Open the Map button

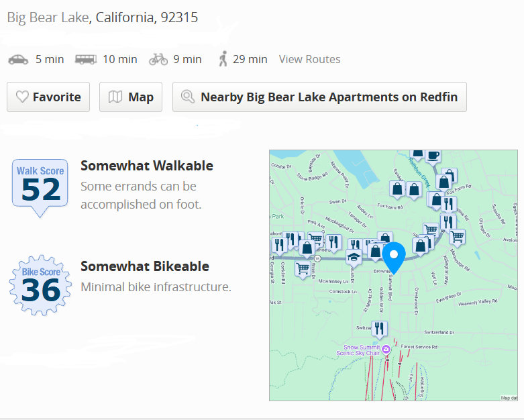click(x=131, y=97)
